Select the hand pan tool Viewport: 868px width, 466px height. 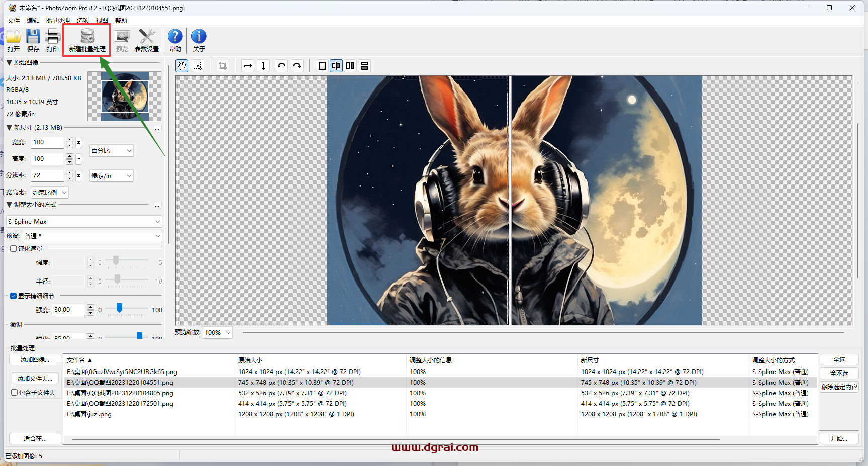(x=182, y=66)
